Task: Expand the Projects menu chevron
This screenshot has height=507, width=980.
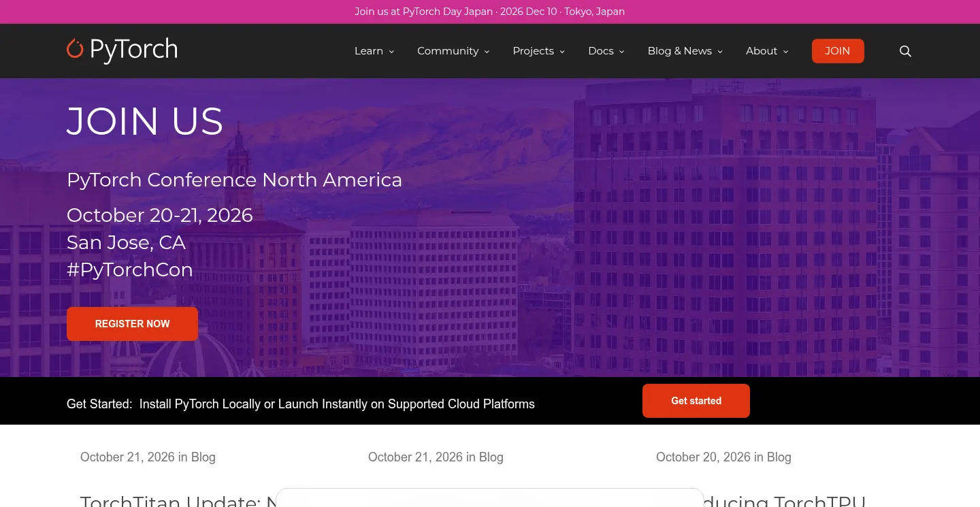Action: pos(562,52)
